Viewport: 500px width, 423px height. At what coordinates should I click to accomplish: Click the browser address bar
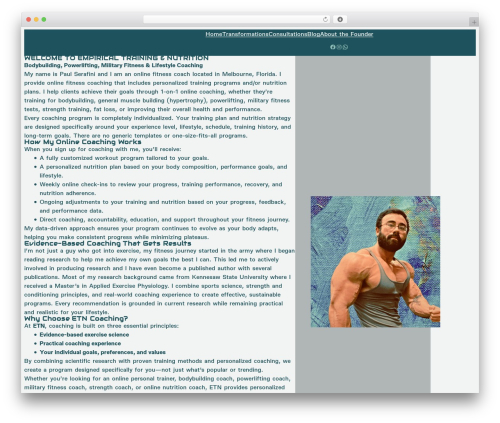tap(237, 19)
